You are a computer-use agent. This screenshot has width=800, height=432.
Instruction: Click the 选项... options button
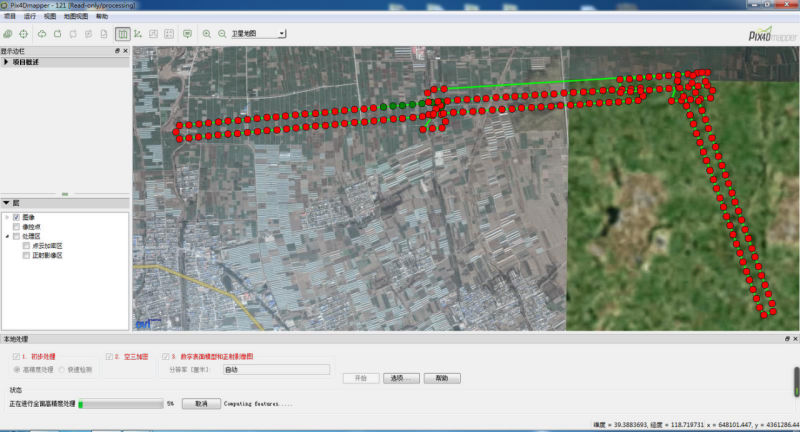(x=402, y=379)
